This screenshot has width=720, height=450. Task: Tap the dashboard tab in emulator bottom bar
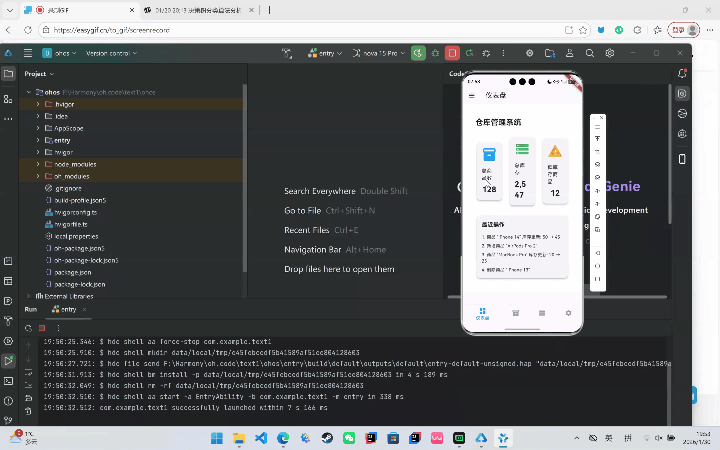(x=482, y=314)
